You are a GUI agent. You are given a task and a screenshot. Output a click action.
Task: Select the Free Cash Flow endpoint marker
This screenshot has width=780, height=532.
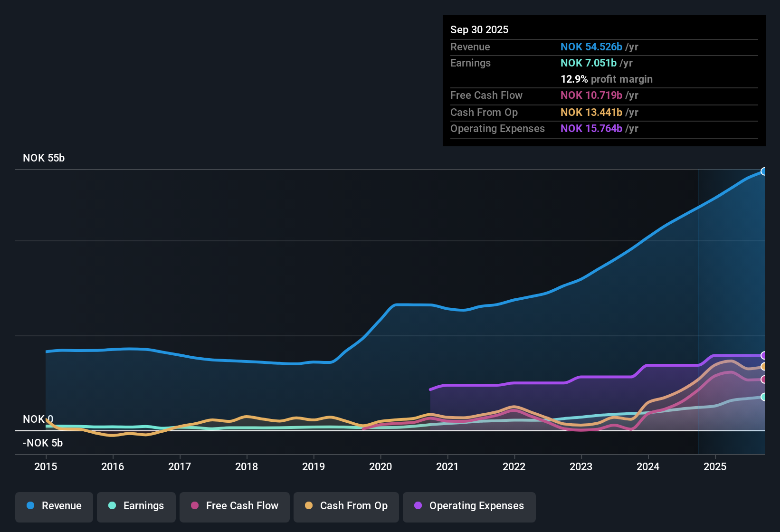tap(764, 380)
